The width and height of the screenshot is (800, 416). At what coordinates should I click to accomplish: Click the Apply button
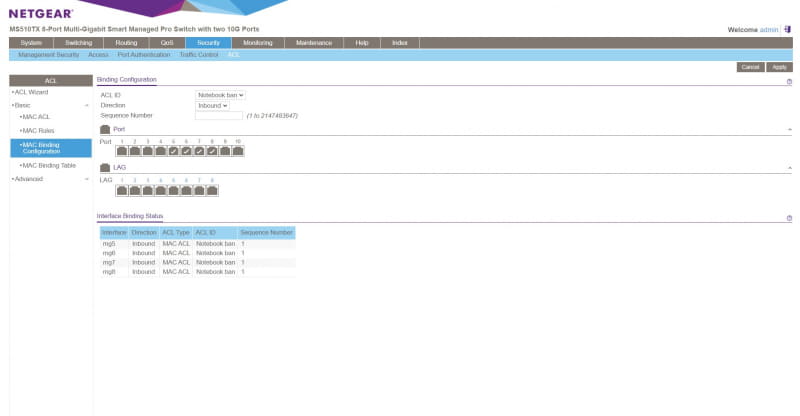(780, 67)
